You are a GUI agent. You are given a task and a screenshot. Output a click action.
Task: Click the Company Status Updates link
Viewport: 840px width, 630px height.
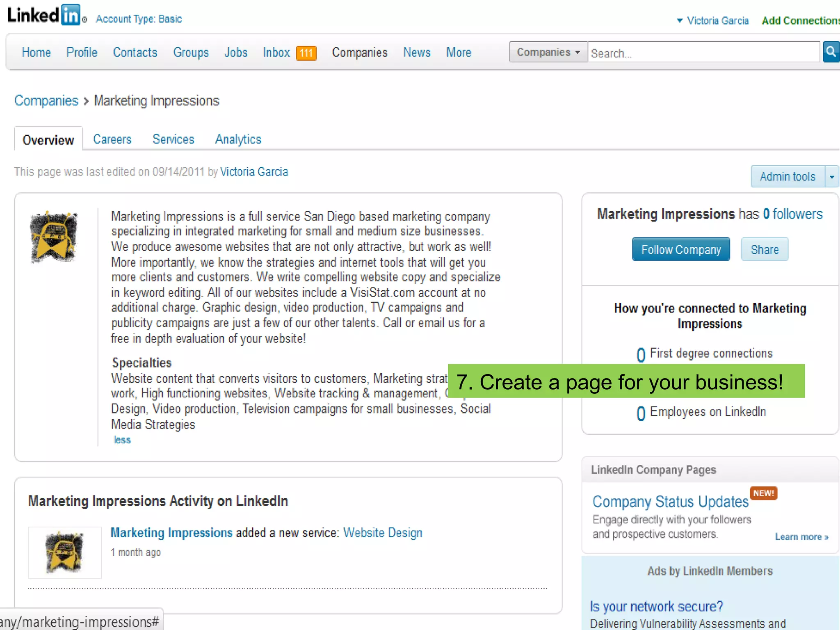click(671, 502)
